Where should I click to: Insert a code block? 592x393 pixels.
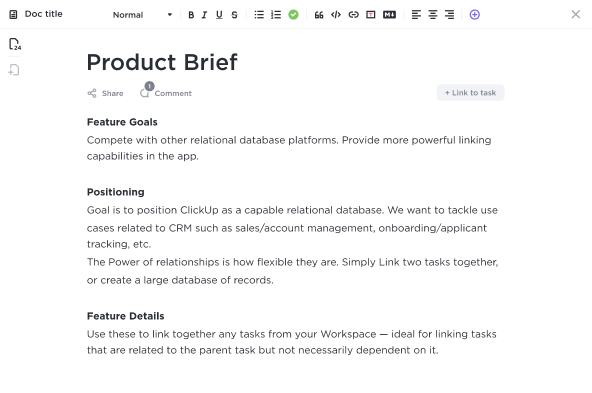(336, 15)
